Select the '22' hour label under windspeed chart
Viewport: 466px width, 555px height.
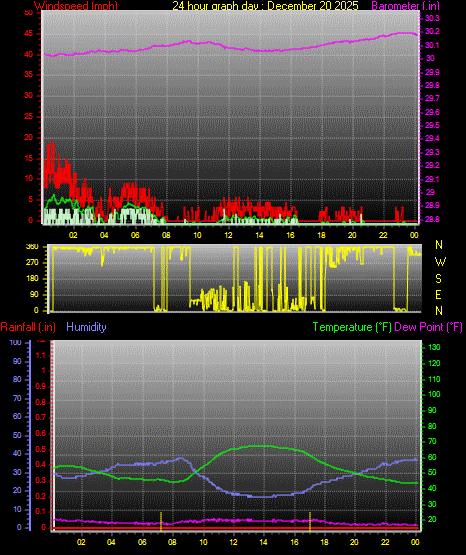[383, 235]
